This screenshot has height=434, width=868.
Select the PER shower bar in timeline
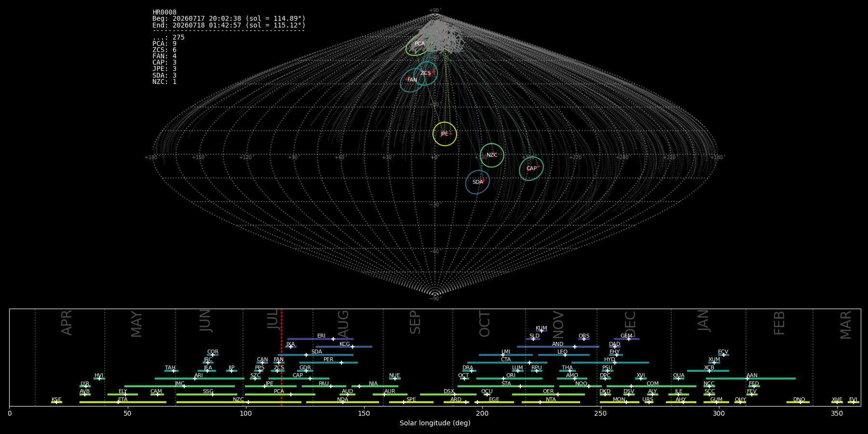pos(328,363)
